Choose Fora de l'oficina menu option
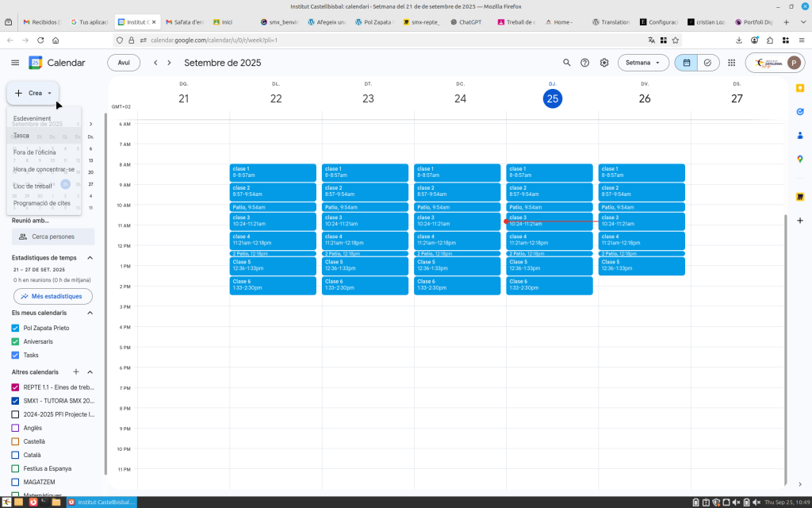812x508 pixels. (x=35, y=152)
